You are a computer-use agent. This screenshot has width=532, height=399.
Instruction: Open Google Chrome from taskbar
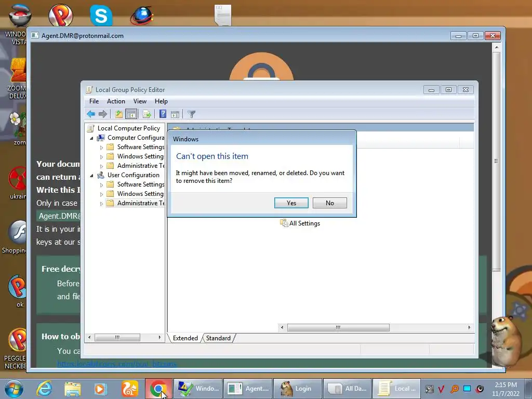click(158, 389)
